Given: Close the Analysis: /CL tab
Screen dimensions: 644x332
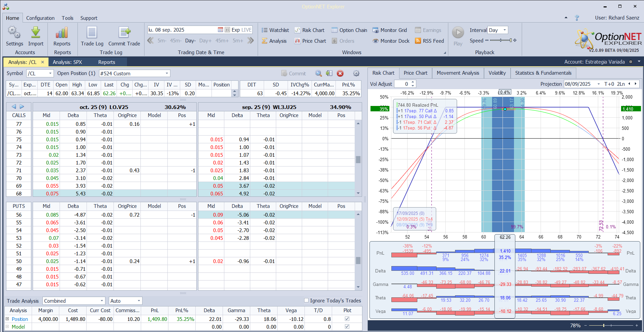Looking at the screenshot, I should pyautogui.click(x=43, y=62).
